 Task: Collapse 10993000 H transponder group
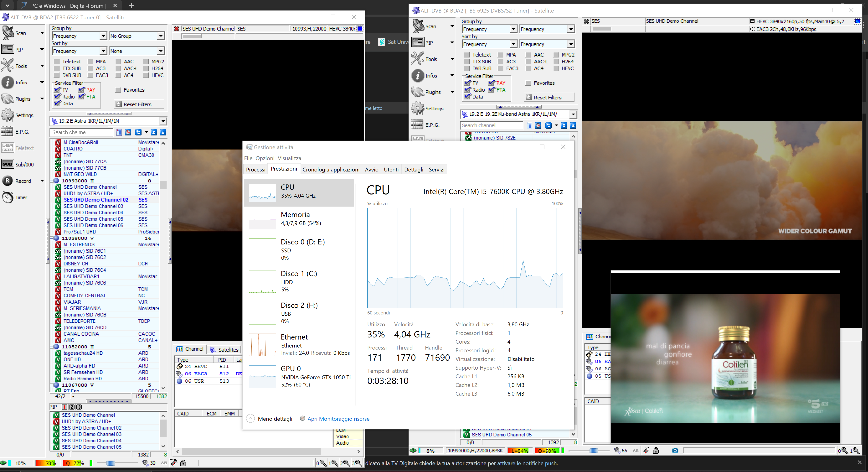coord(52,181)
